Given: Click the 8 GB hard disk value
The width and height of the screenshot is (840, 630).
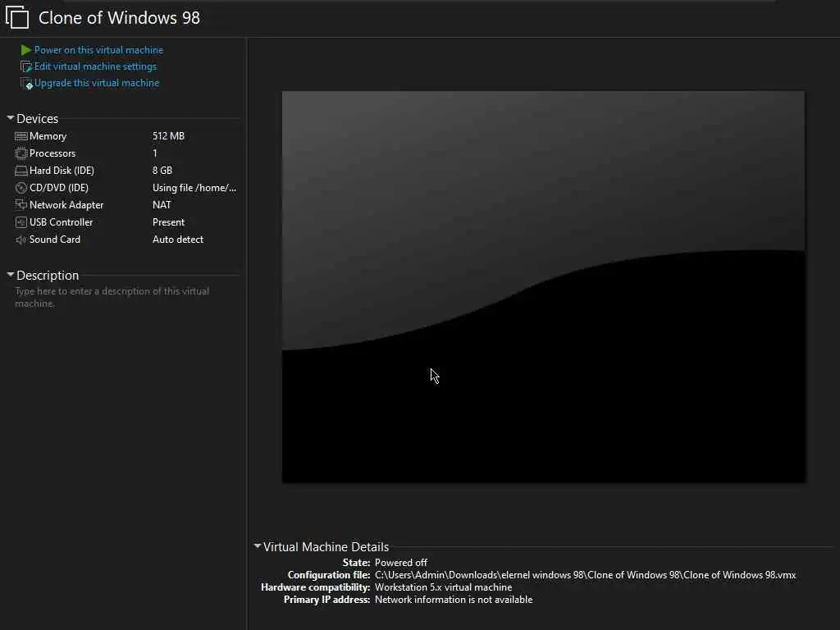Looking at the screenshot, I should pyautogui.click(x=162, y=171).
